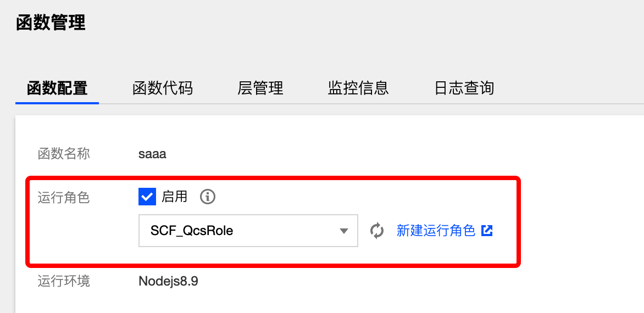
Task: Go to the 层管理 tab
Action: pos(260,88)
